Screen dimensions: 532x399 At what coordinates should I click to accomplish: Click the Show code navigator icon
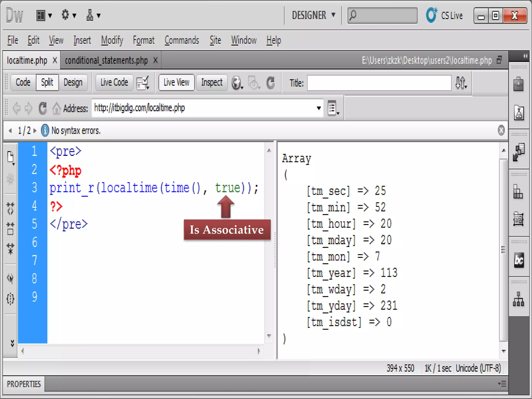(x=10, y=179)
